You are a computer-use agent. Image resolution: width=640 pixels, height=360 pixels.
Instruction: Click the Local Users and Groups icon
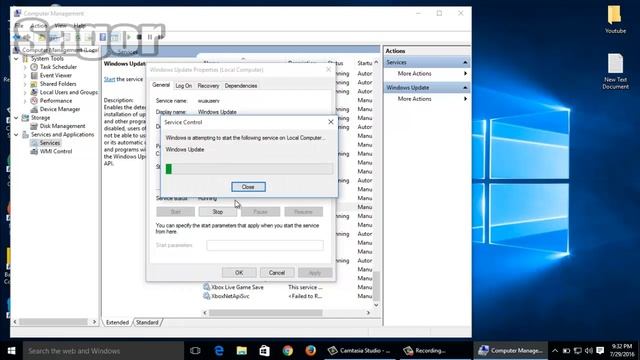coord(34,92)
